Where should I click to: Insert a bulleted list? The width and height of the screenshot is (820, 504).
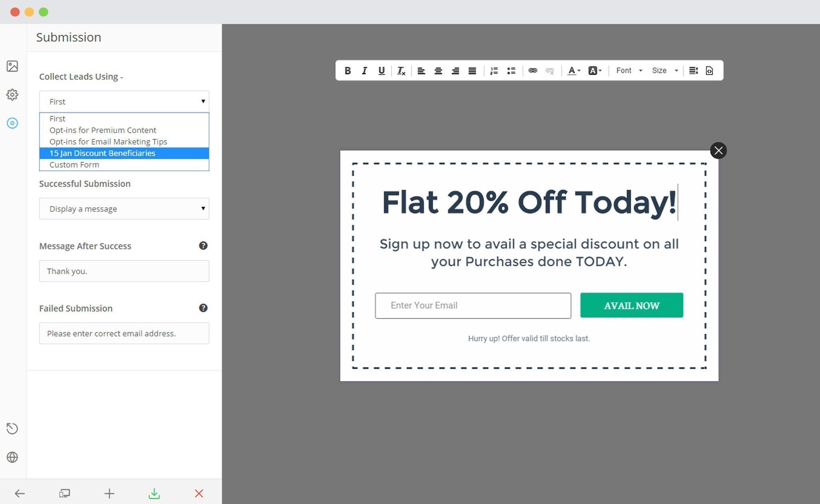tap(511, 71)
